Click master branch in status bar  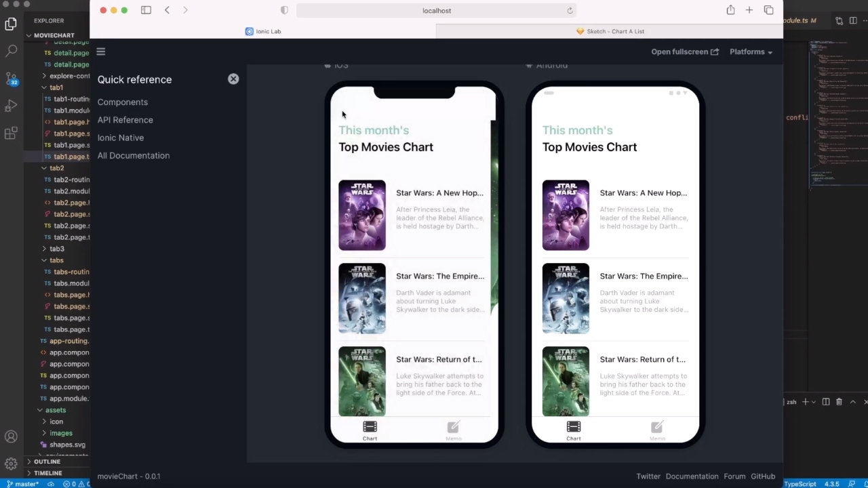pyautogui.click(x=23, y=484)
